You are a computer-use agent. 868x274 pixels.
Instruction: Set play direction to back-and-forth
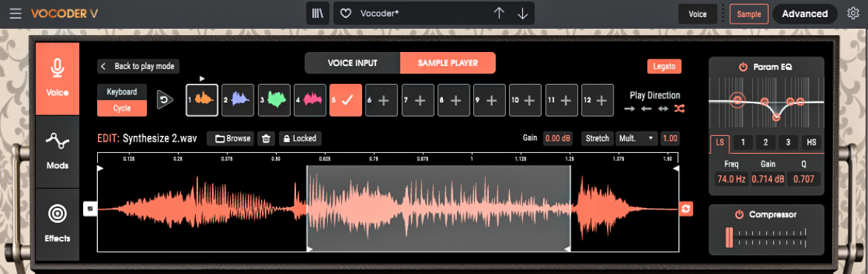pyautogui.click(x=662, y=109)
